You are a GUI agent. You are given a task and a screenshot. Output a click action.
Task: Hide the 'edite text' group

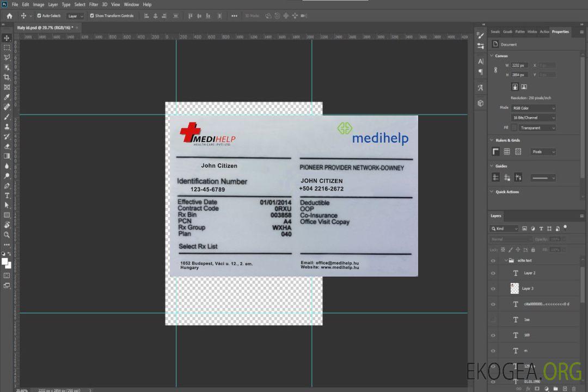493,260
